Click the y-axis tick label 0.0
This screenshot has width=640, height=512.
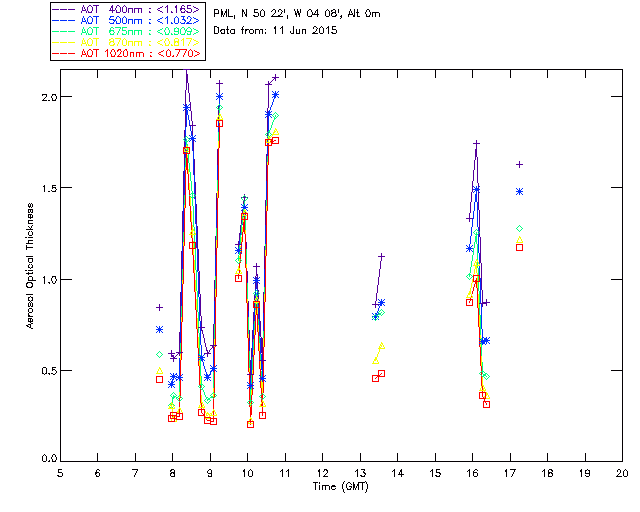coord(49,458)
